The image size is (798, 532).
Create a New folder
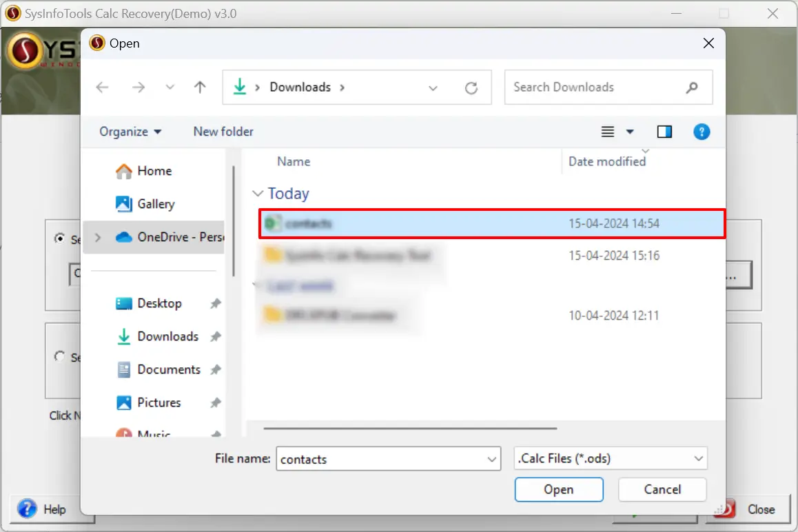(x=223, y=132)
